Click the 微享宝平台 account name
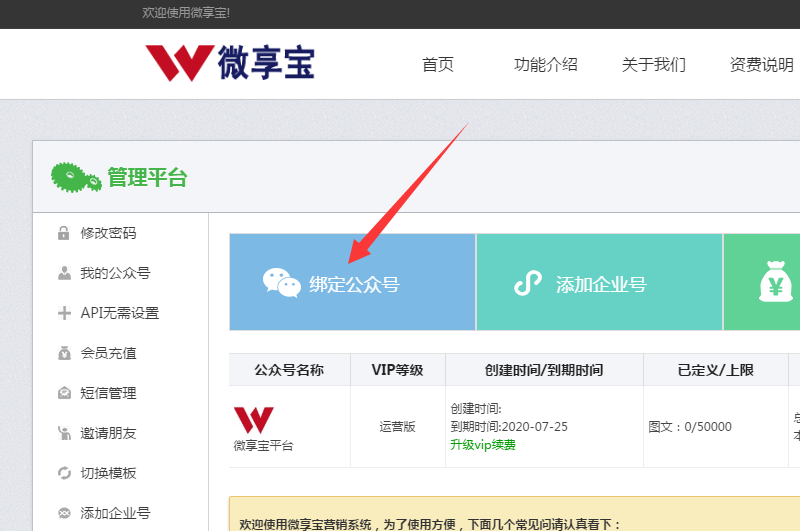This screenshot has height=531, width=800. pyautogui.click(x=264, y=446)
